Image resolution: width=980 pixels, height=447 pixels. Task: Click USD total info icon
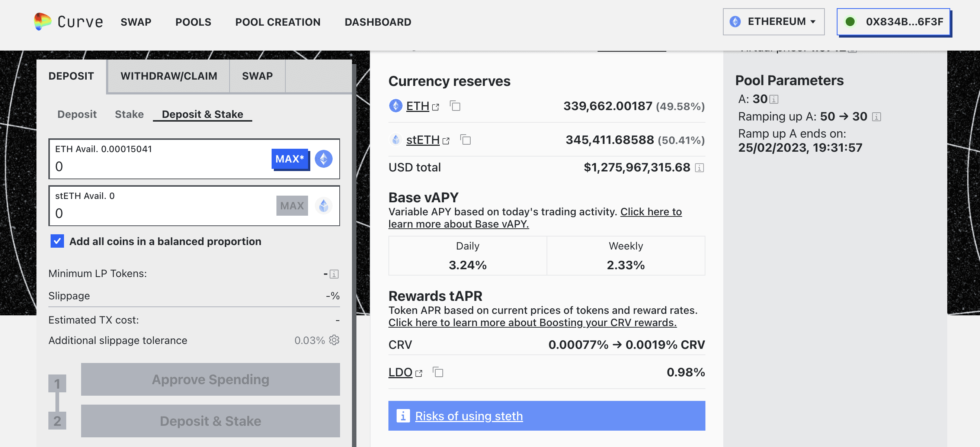click(x=699, y=168)
